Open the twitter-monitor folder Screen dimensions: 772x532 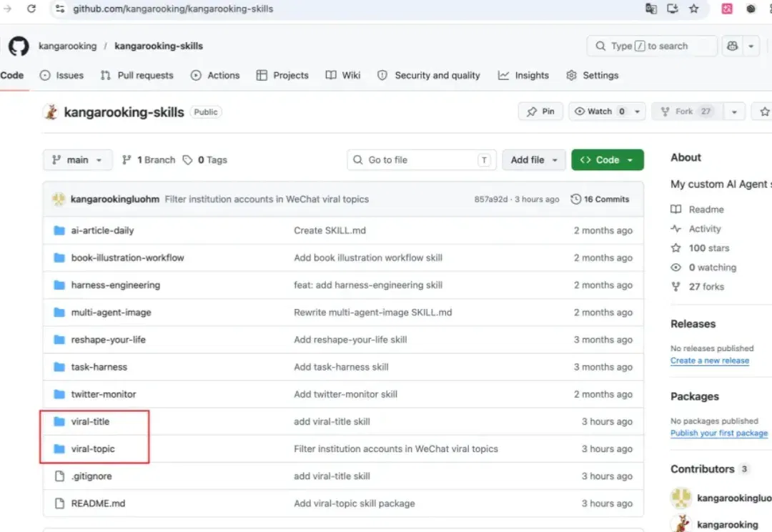[x=104, y=394]
